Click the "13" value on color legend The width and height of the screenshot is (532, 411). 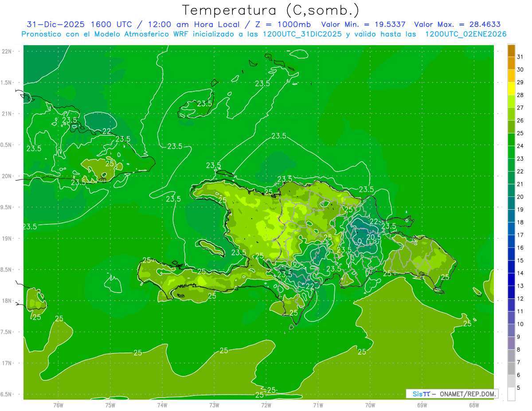click(520, 286)
